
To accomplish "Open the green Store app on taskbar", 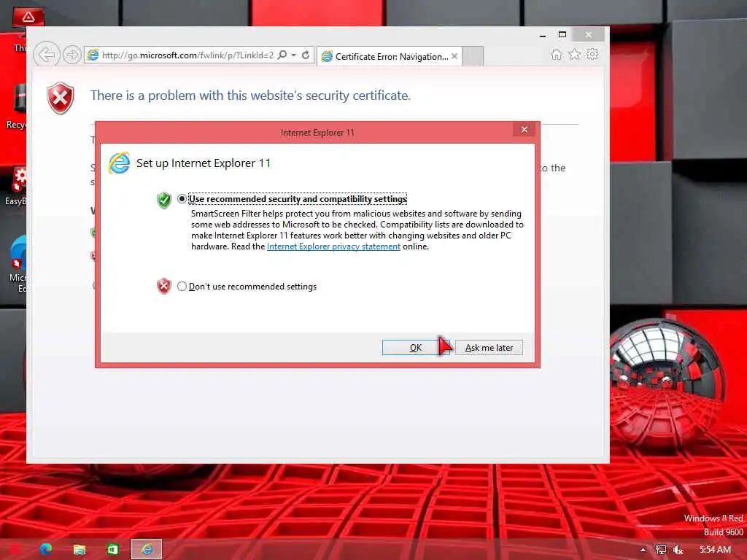I will tap(112, 550).
